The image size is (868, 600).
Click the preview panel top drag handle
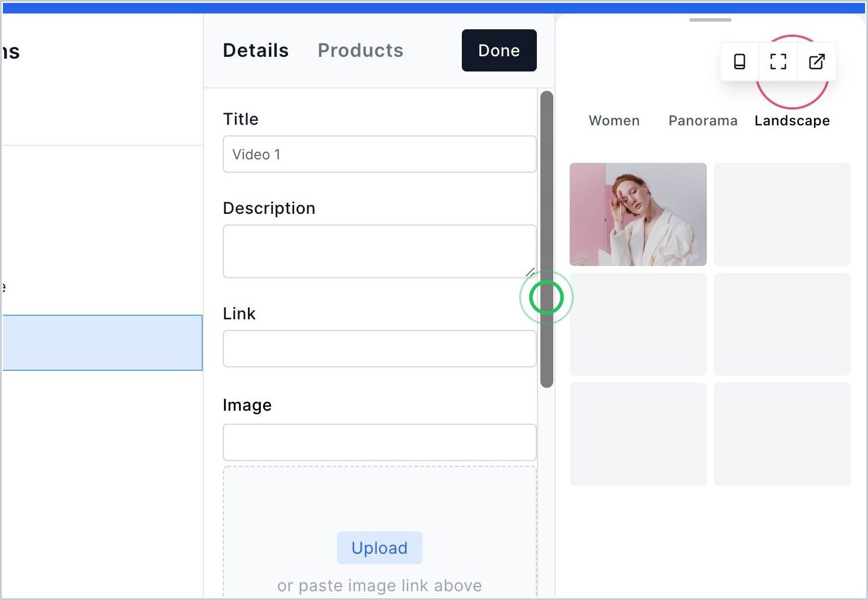710,20
